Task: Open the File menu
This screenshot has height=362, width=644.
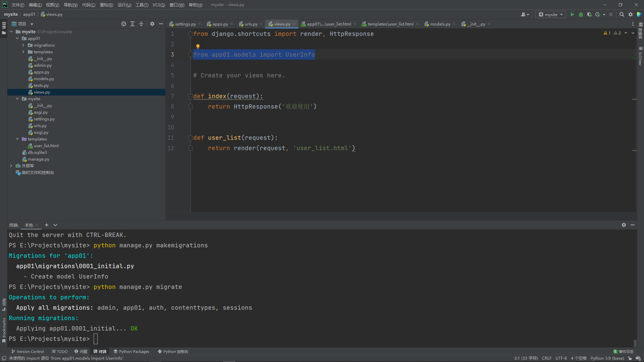Action: (18, 5)
